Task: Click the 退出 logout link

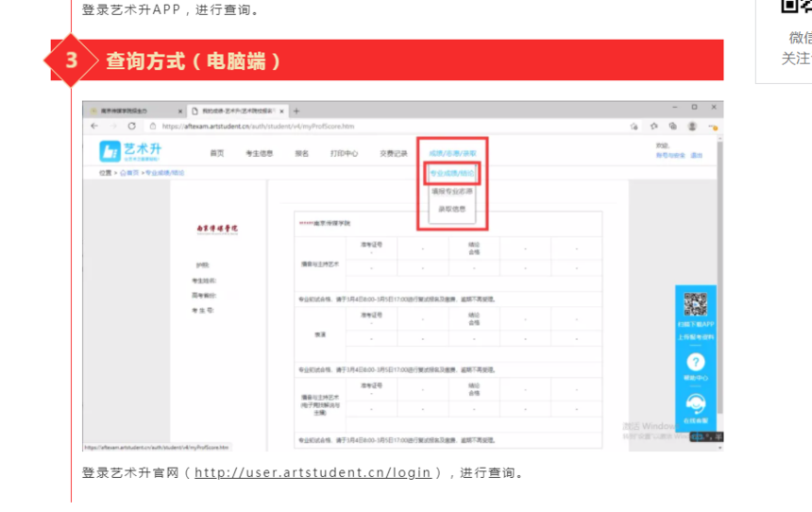Action: pyautogui.click(x=697, y=155)
